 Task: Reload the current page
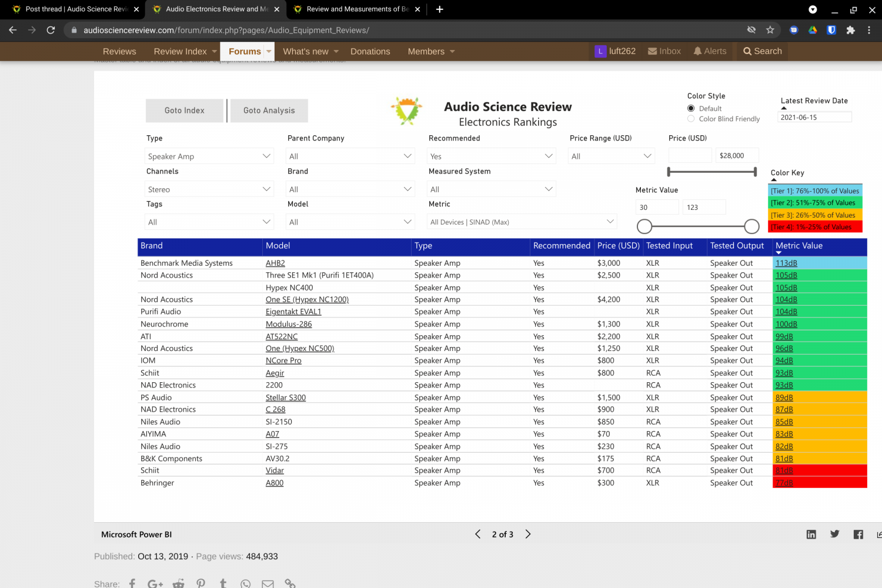[x=51, y=30]
